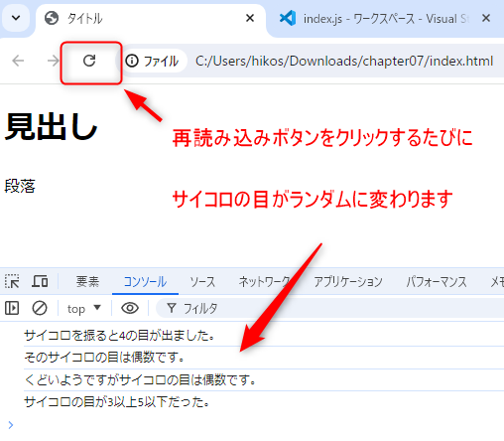Go forward with the right arrow button
This screenshot has width=504, height=441.
point(53,61)
